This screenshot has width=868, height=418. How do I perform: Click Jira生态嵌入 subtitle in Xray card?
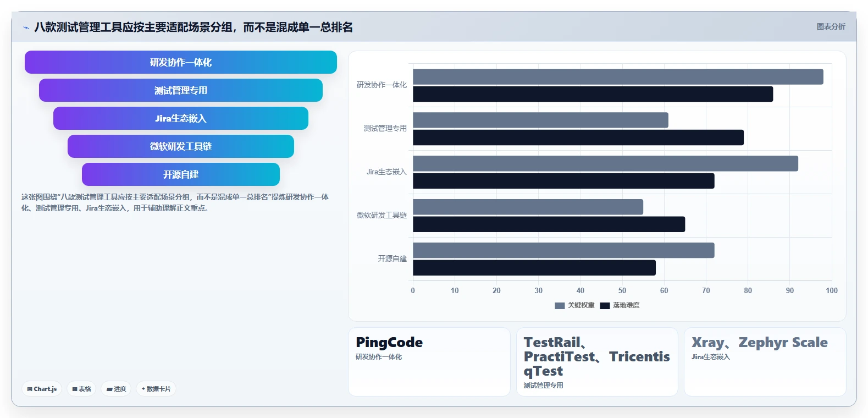(x=711, y=357)
